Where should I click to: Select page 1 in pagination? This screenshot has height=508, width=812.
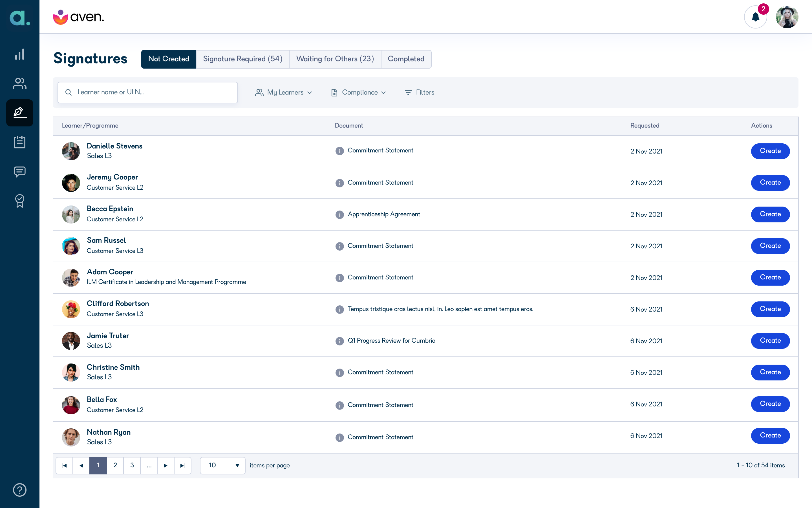pos(98,465)
